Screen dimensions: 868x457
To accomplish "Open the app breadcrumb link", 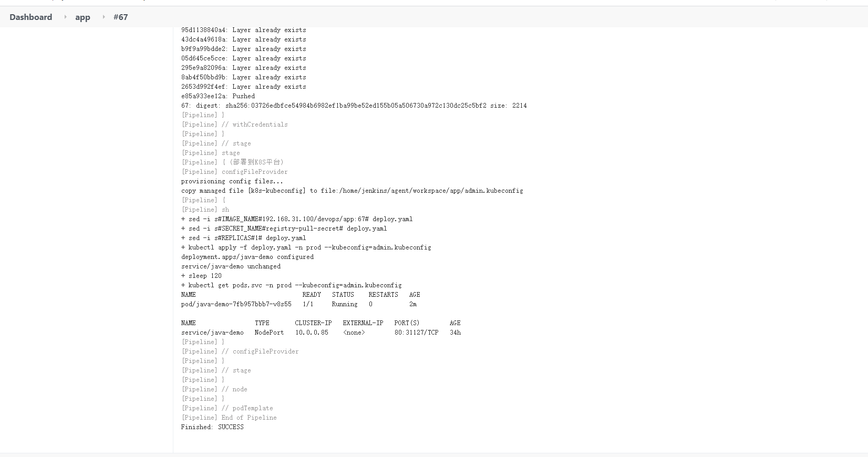I will (x=82, y=17).
